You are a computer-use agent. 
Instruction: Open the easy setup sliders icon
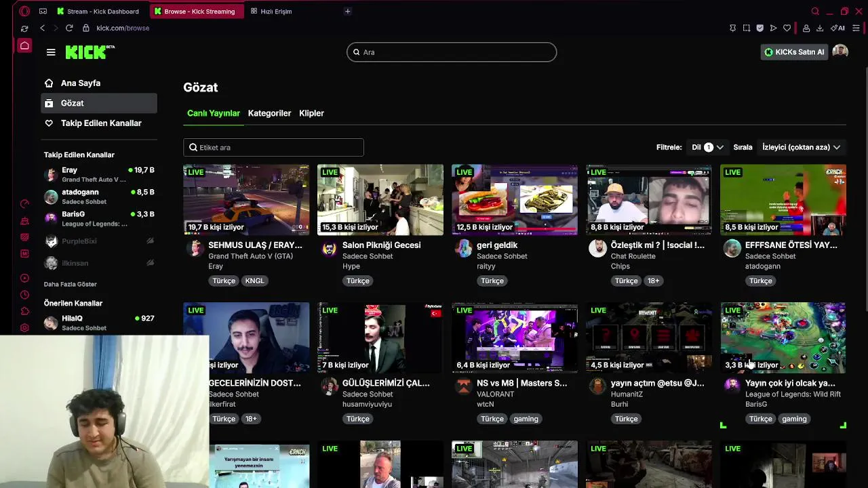856,28
